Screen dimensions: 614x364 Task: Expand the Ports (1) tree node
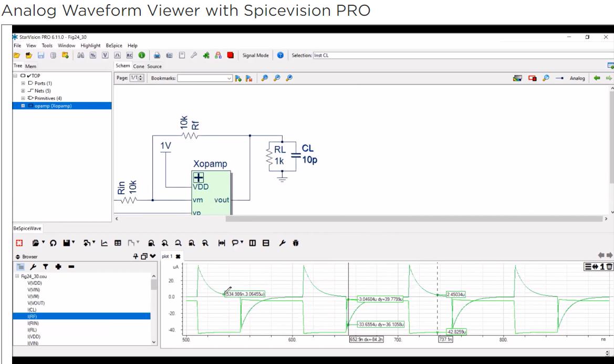pos(23,84)
